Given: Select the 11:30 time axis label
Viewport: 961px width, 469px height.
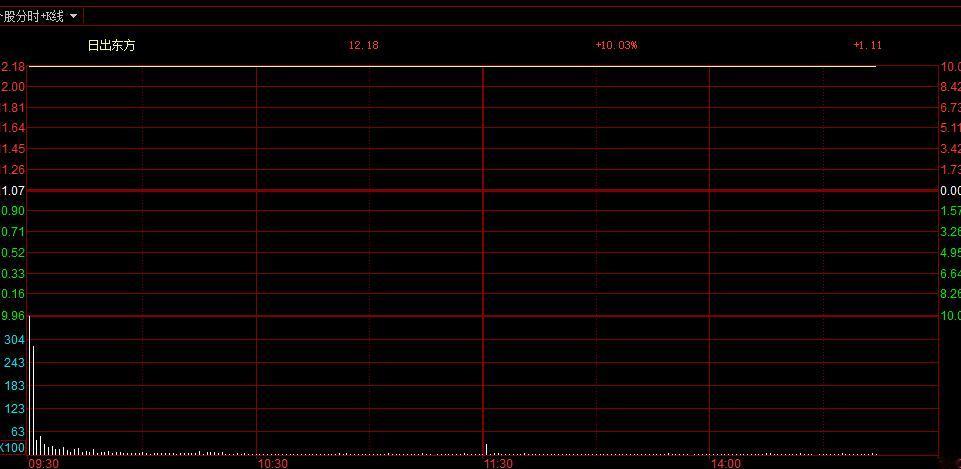Looking at the screenshot, I should pyautogui.click(x=498, y=463).
